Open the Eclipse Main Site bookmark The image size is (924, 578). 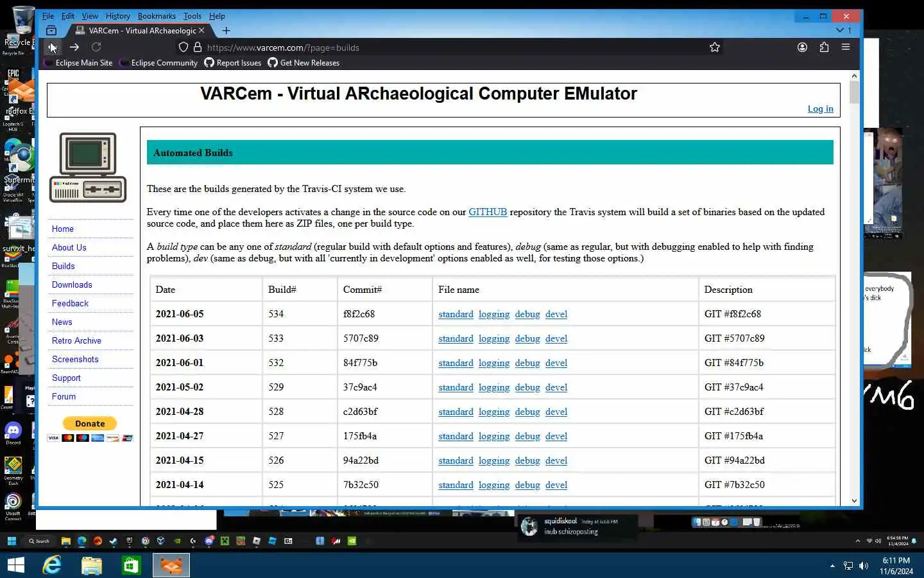tap(79, 63)
